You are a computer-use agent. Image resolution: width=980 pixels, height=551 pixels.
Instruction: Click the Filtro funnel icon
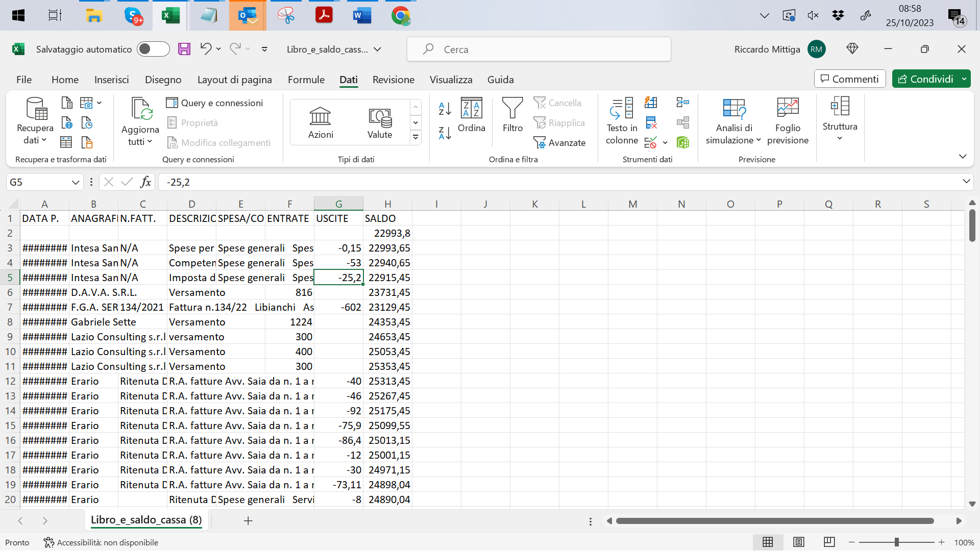(512, 115)
